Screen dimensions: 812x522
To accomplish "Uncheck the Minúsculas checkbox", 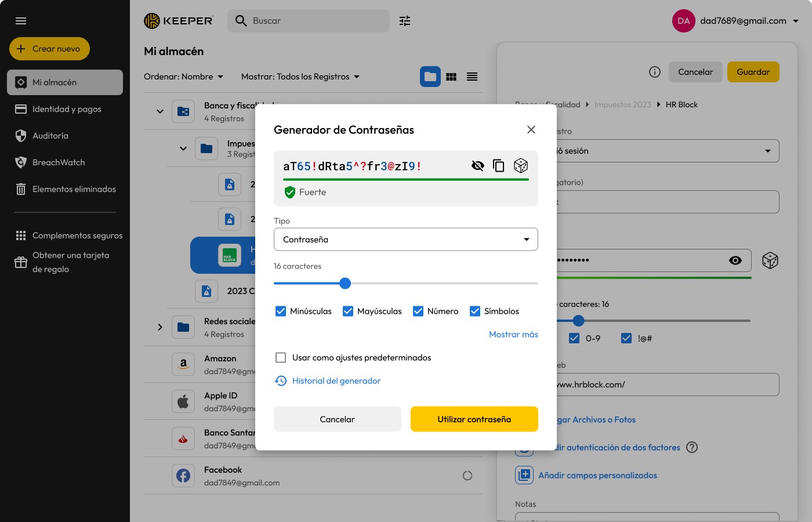I will (x=281, y=311).
